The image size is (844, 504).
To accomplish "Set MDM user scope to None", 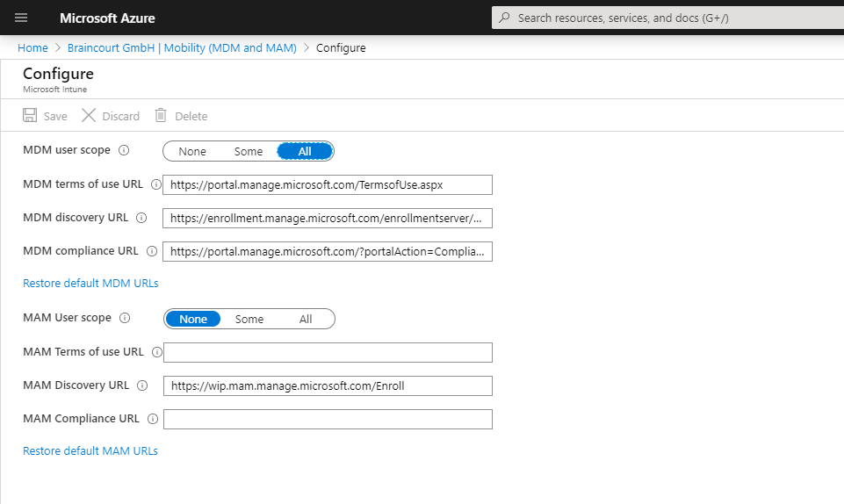I will [192, 152].
